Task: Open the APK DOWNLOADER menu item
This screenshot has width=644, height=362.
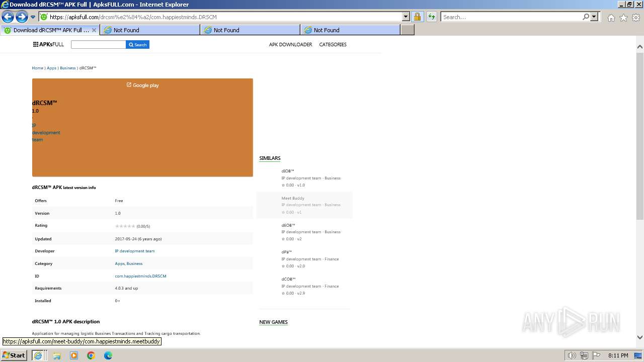Action: click(290, 44)
